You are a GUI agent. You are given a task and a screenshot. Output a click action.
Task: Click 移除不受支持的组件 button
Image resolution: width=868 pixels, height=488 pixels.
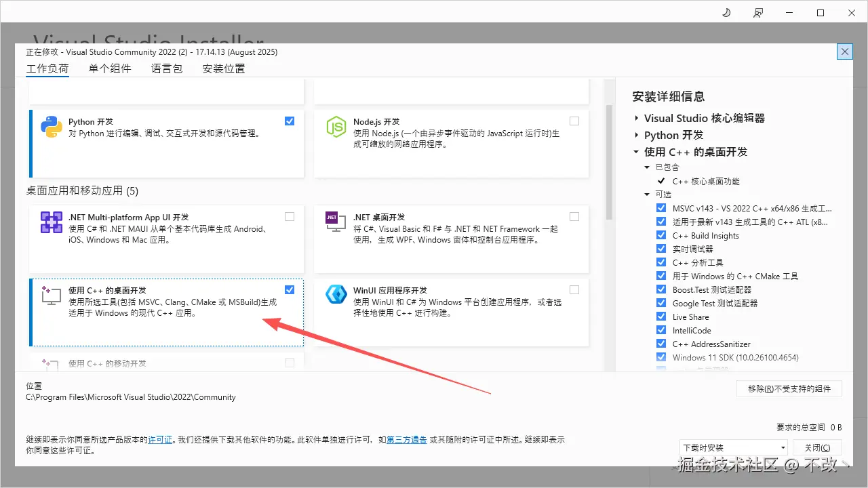(789, 388)
